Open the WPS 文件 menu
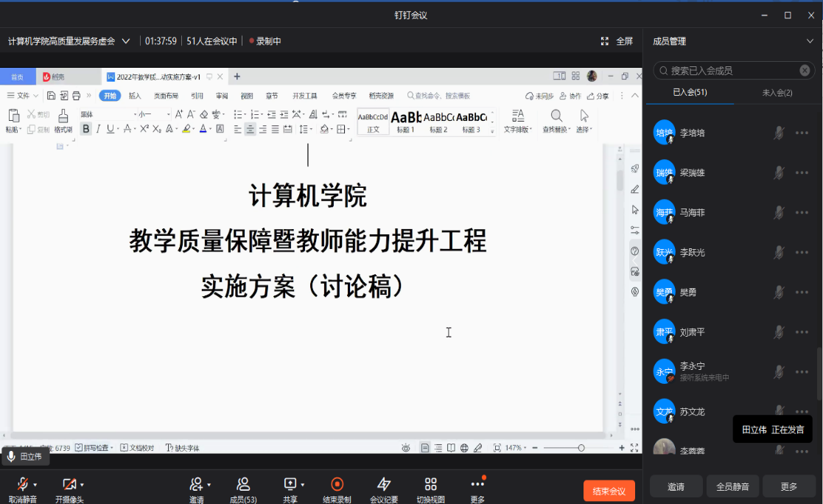823x504 pixels. point(22,96)
